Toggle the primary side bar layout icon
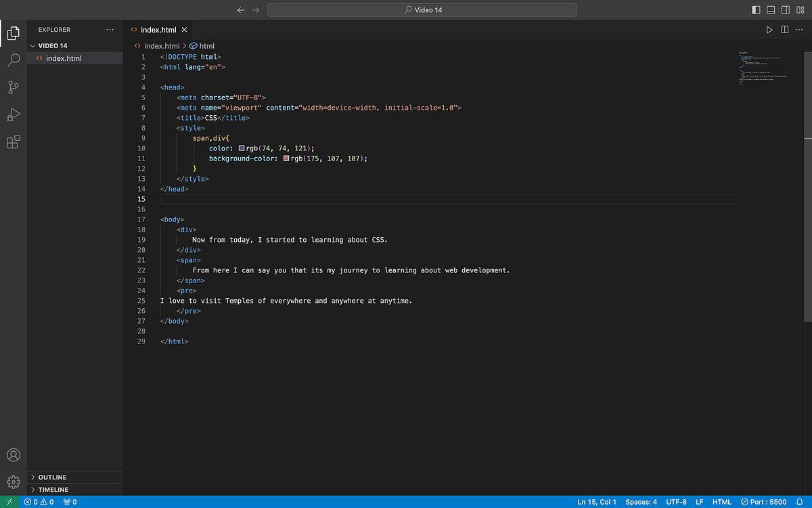812x508 pixels. coord(756,10)
